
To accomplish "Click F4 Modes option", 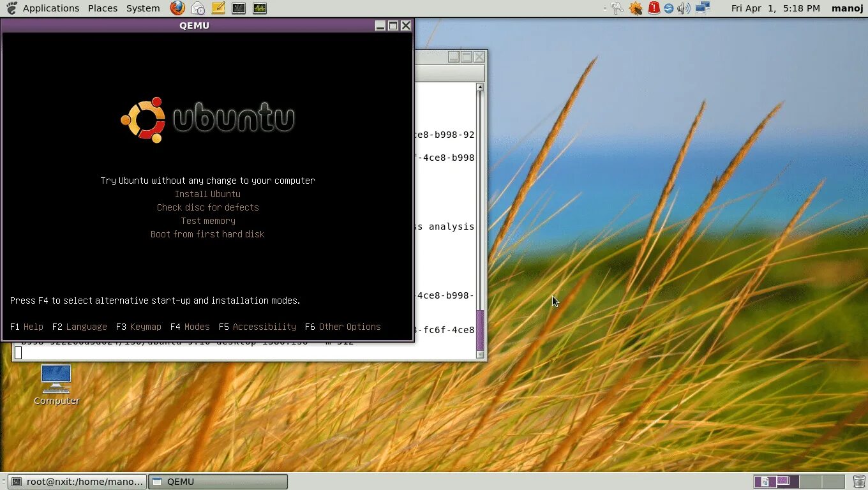I will [190, 327].
